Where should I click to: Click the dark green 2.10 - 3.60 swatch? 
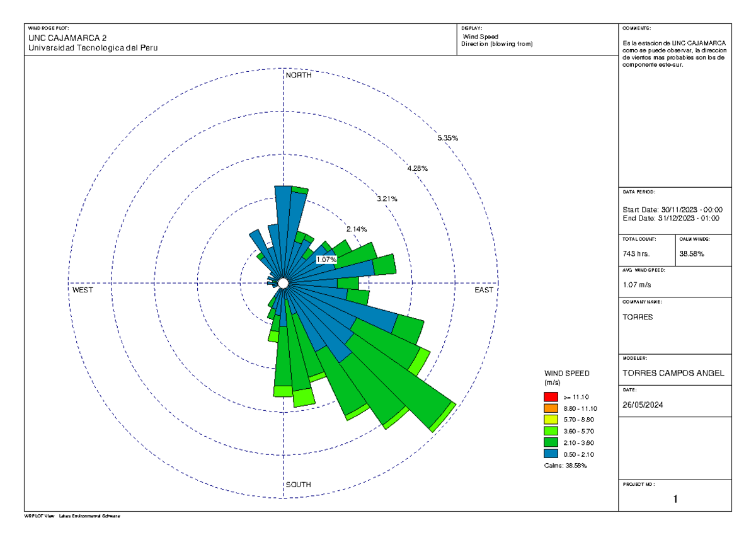(550, 442)
